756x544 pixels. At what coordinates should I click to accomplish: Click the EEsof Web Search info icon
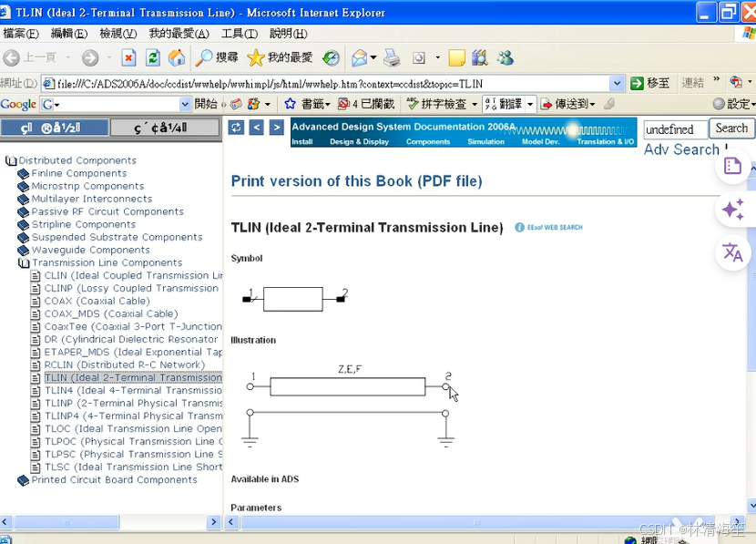519,227
